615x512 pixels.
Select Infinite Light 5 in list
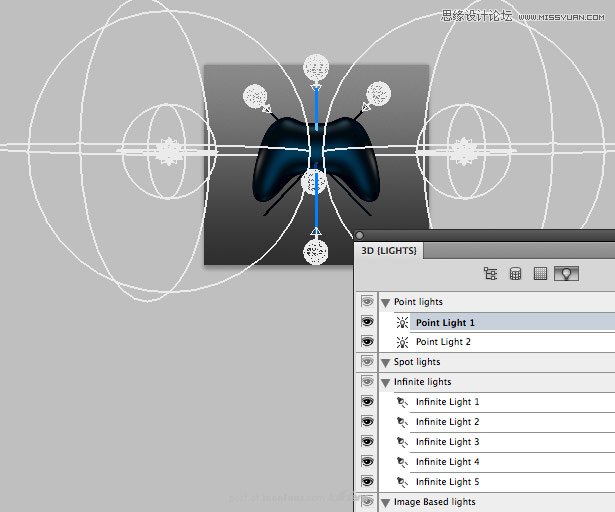click(x=448, y=482)
